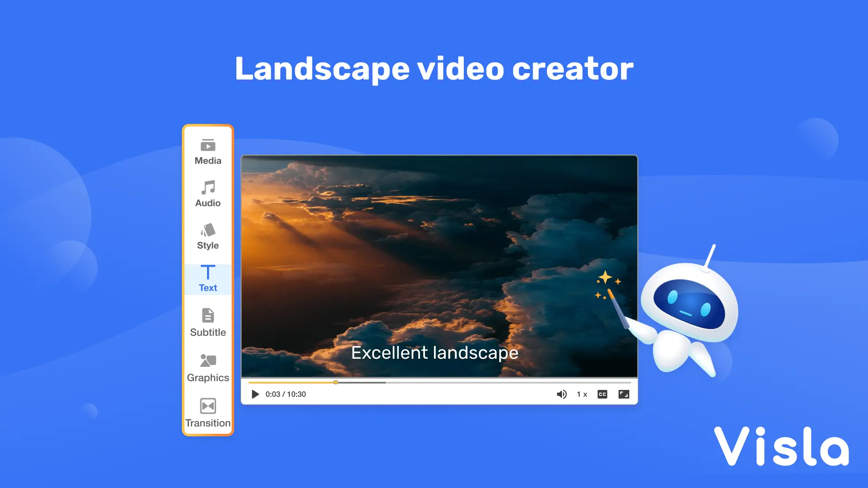Click the "Excellent landscape" caption
The height and width of the screenshot is (488, 868).
(x=434, y=353)
